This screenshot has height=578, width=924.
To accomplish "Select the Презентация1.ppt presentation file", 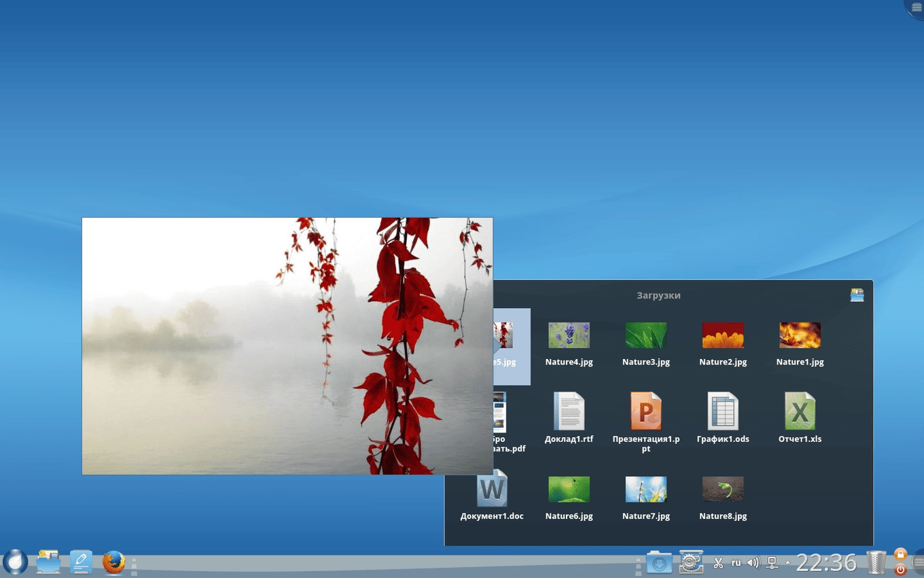I will click(645, 422).
